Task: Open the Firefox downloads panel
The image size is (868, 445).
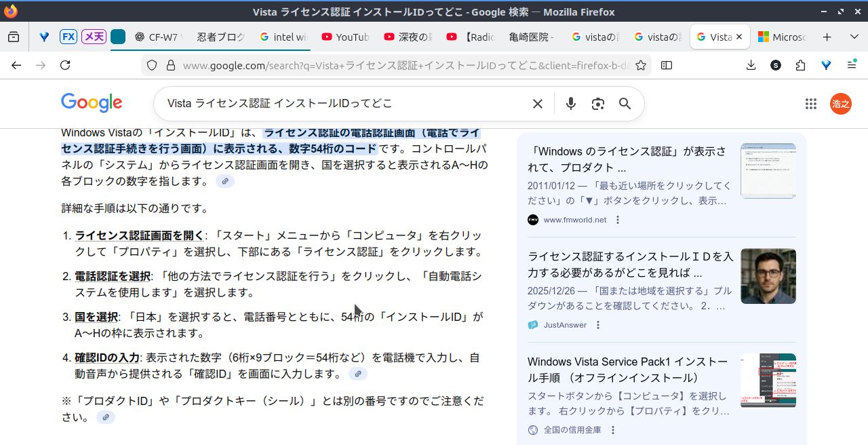Action: (751, 65)
